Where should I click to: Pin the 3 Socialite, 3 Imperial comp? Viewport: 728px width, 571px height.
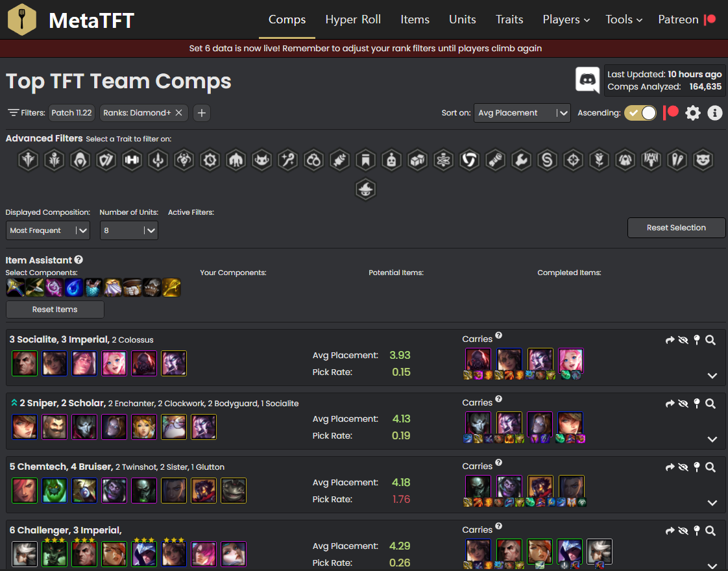696,340
